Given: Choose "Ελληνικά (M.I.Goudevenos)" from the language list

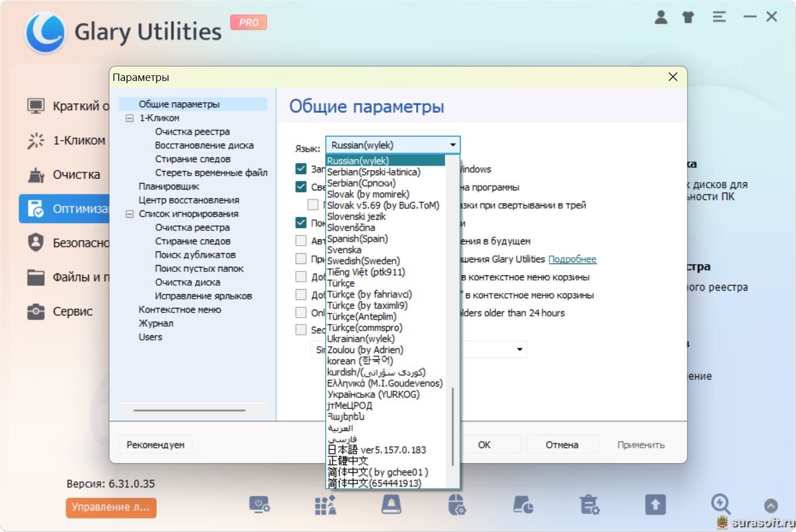Looking at the screenshot, I should [386, 383].
